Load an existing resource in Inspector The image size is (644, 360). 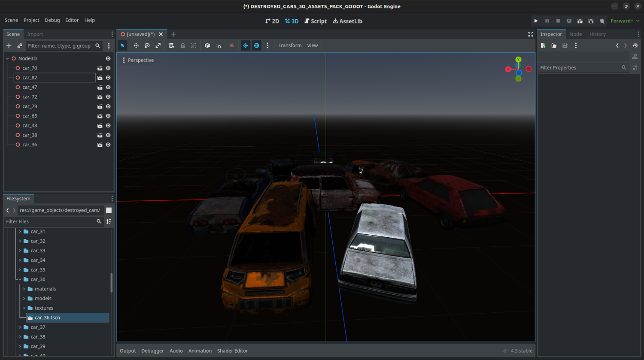pos(554,45)
